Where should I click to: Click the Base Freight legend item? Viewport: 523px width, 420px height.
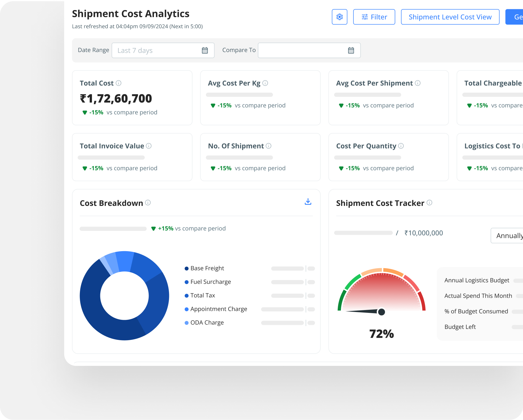click(x=207, y=268)
